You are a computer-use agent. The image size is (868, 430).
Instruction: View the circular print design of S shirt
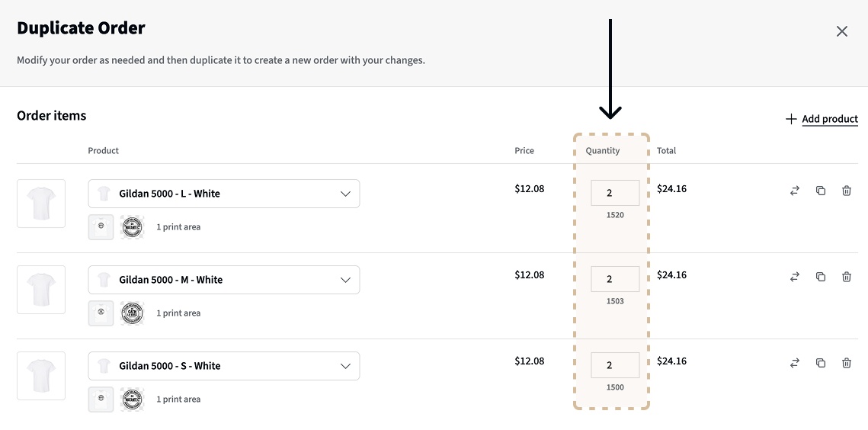point(132,400)
